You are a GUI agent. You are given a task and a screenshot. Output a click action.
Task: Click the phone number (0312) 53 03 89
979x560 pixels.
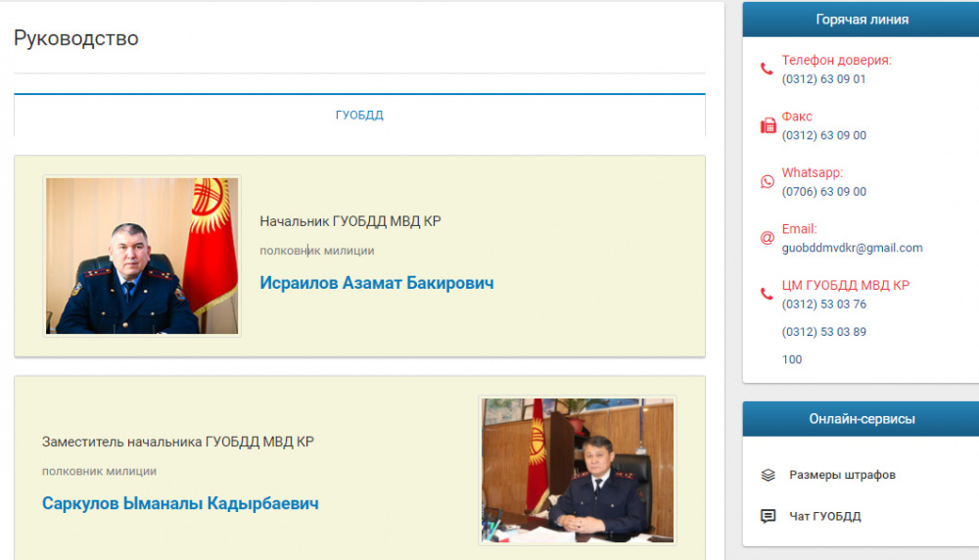click(x=824, y=332)
